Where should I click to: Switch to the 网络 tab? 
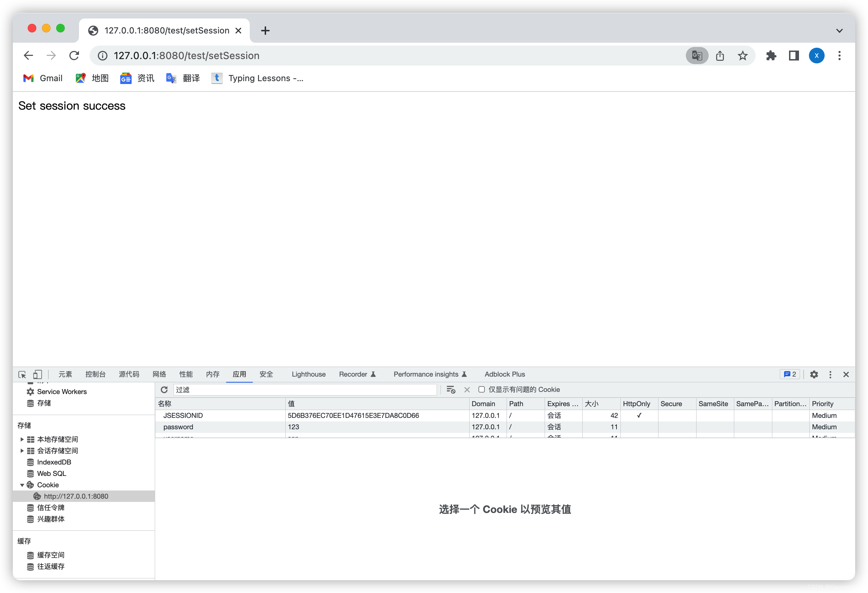pyautogui.click(x=159, y=374)
